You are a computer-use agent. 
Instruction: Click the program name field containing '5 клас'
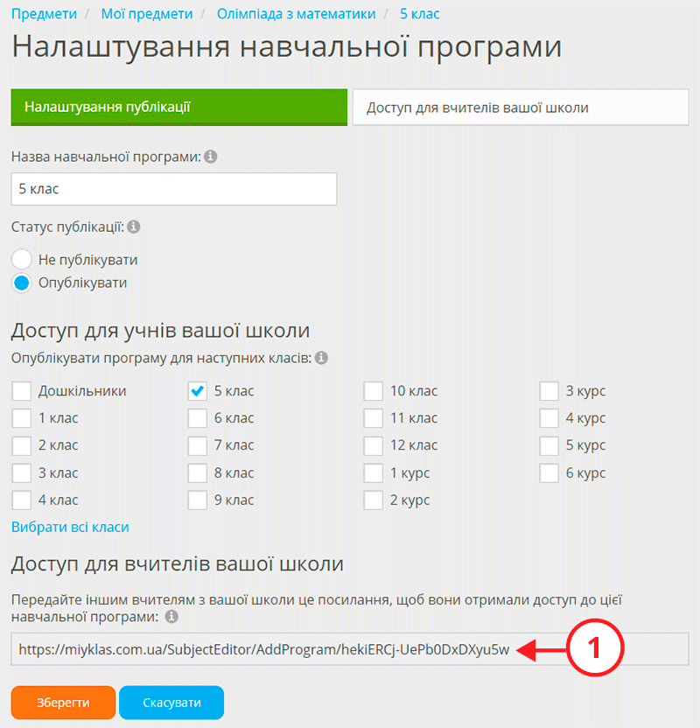pos(173,189)
